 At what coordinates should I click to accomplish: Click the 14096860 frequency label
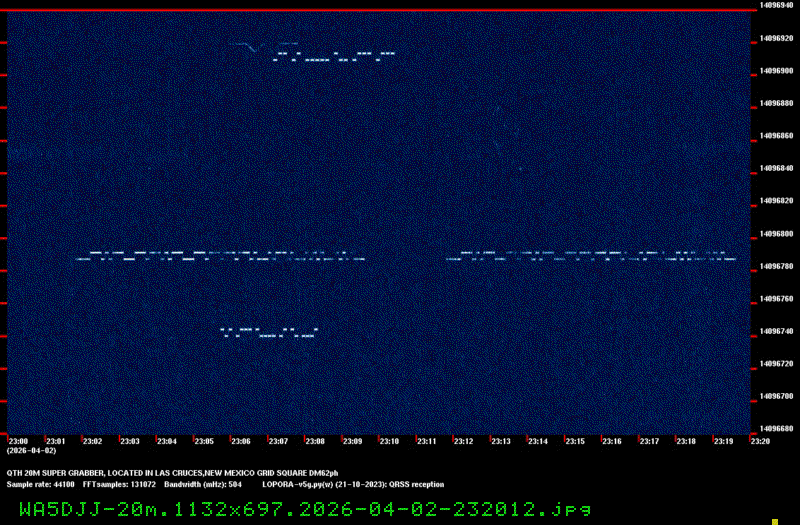777,136
